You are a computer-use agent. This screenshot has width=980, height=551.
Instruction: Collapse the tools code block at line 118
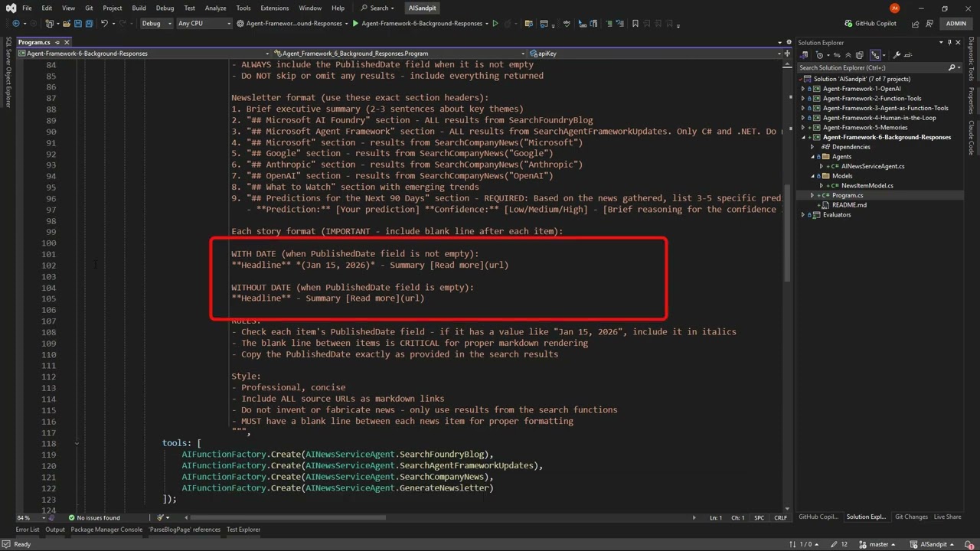click(77, 444)
